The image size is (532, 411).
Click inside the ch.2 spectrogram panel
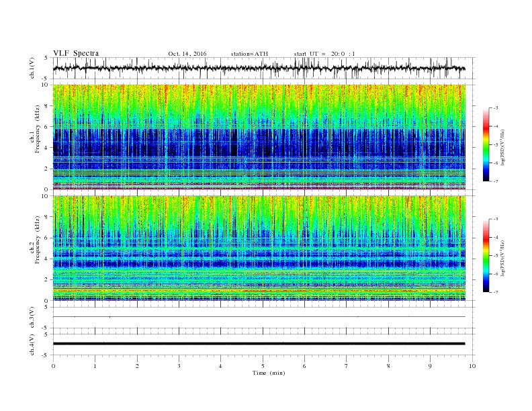(259, 248)
